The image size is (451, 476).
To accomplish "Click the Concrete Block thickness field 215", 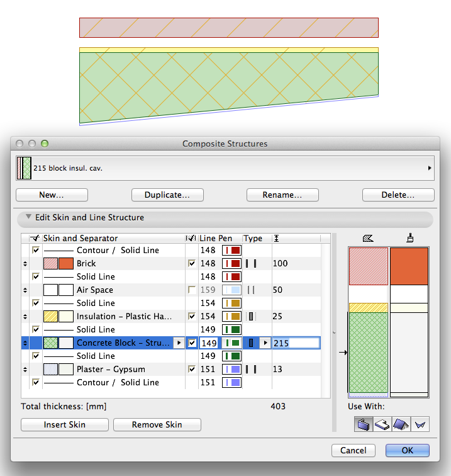I will 296,343.
